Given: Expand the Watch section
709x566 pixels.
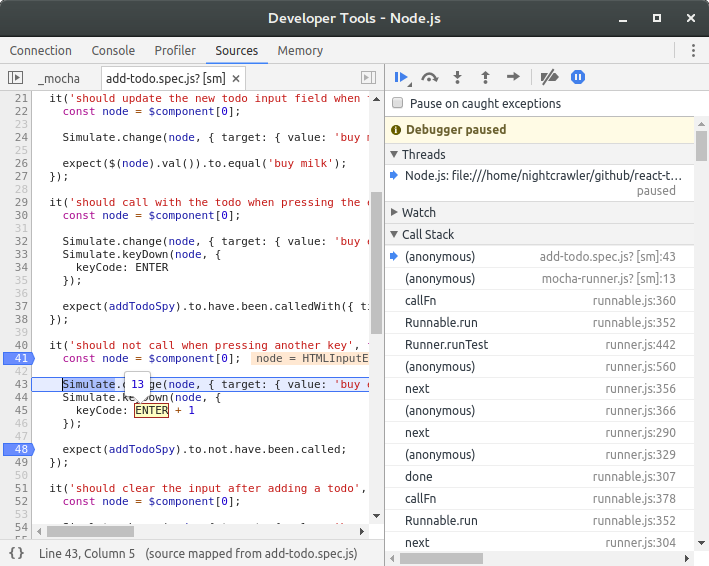Looking at the screenshot, I should click(394, 212).
